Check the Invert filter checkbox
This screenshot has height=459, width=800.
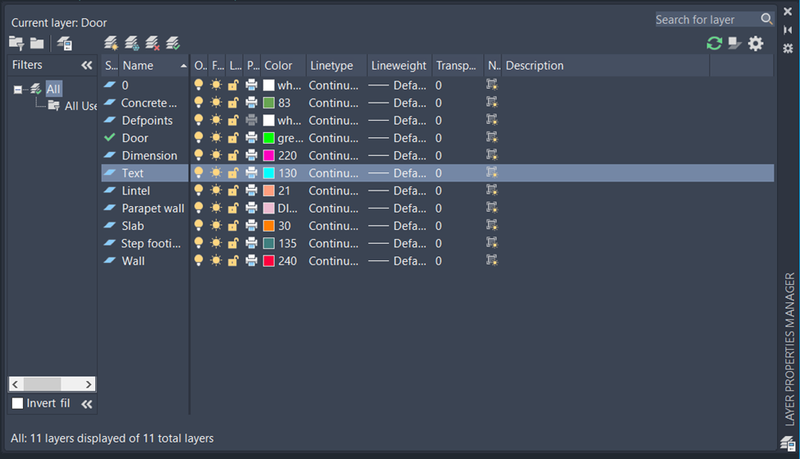click(17, 403)
